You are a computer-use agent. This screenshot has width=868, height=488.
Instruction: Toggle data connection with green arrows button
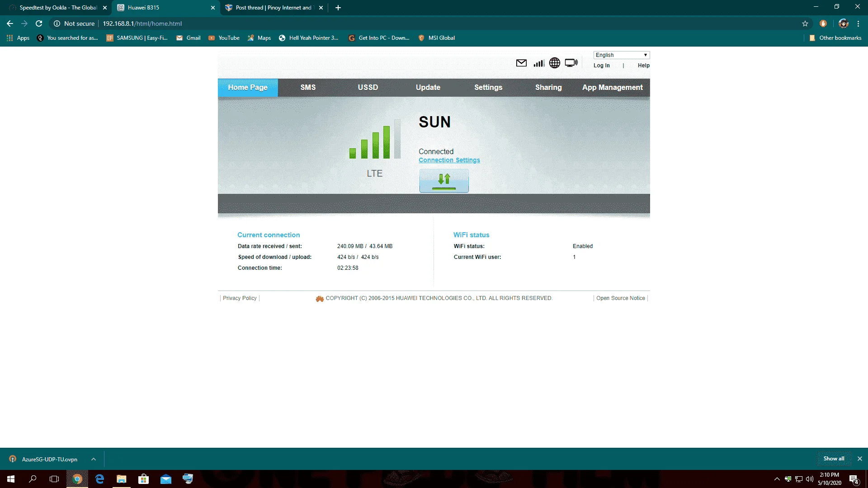(444, 181)
